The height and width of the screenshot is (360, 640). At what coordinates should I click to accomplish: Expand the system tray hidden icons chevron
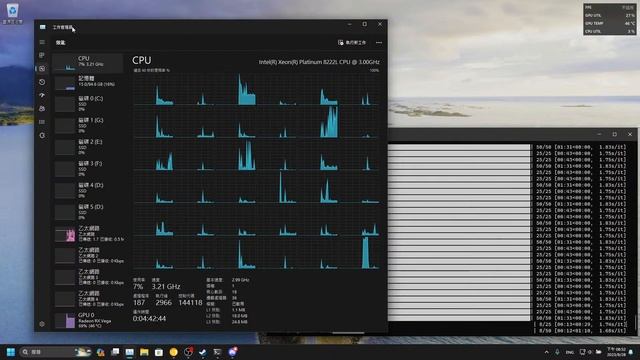[547, 352]
